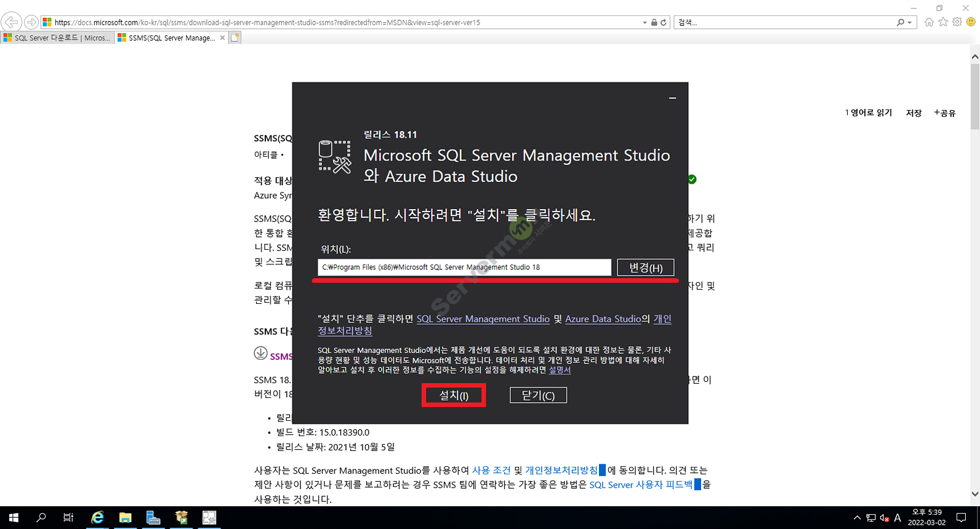This screenshot has width=980, height=529.
Task: Click the browser address bar URL
Action: point(267,22)
